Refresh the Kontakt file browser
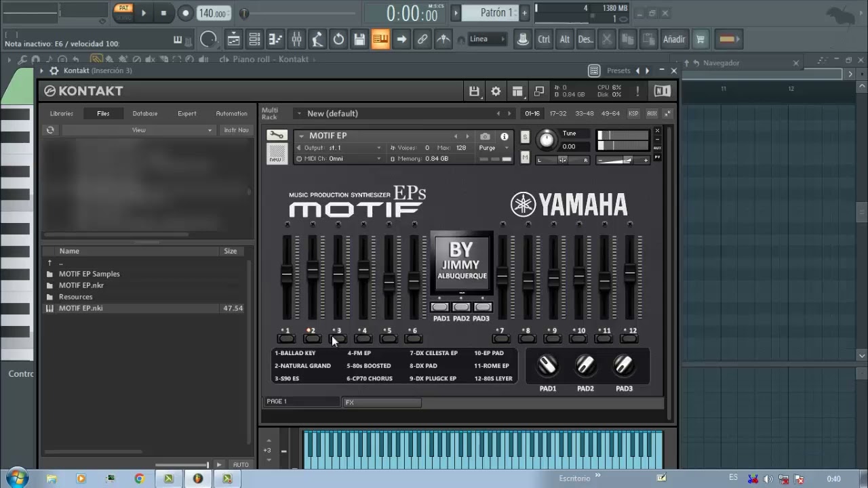The width and height of the screenshot is (868, 488). coord(50,130)
